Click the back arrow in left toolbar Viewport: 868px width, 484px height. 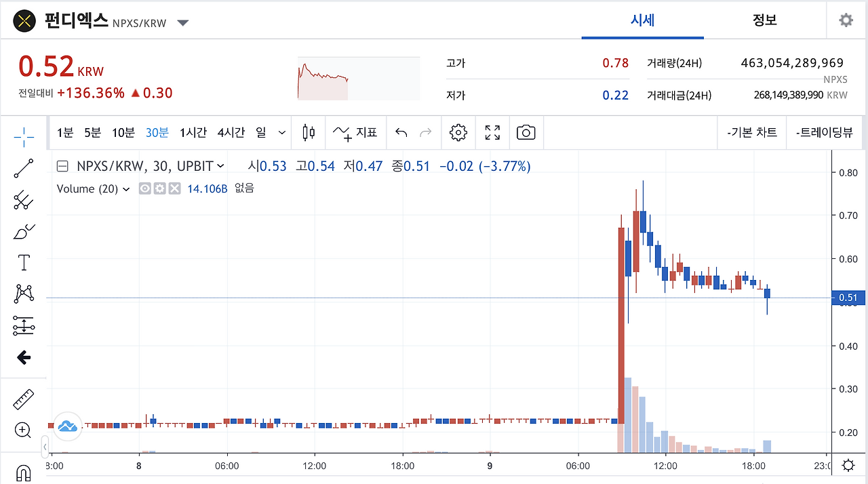coord(24,357)
